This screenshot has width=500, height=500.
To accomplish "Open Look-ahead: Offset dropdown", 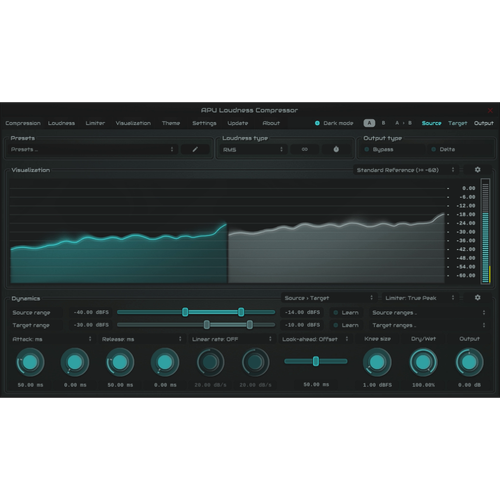I will point(315,339).
